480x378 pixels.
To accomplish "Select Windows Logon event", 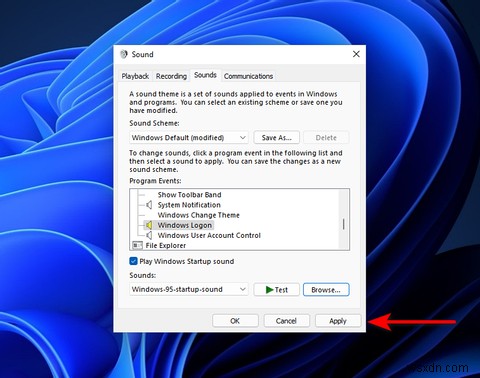I will tap(185, 225).
